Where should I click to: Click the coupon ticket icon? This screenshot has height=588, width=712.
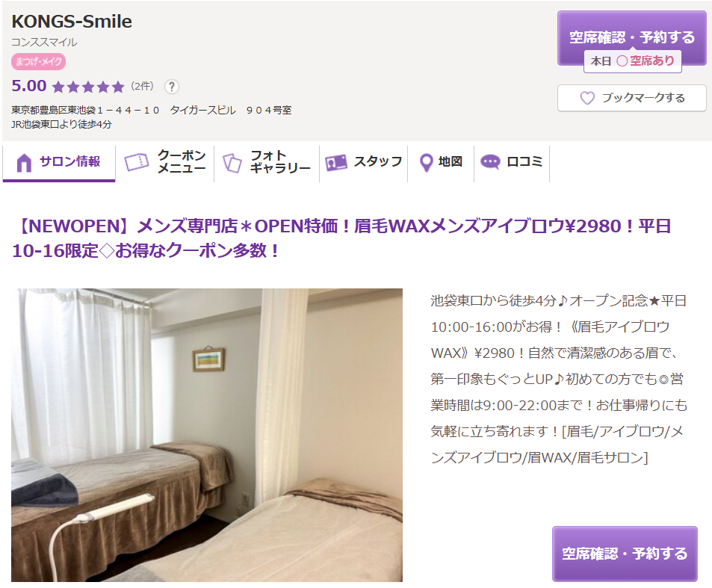[x=137, y=162]
